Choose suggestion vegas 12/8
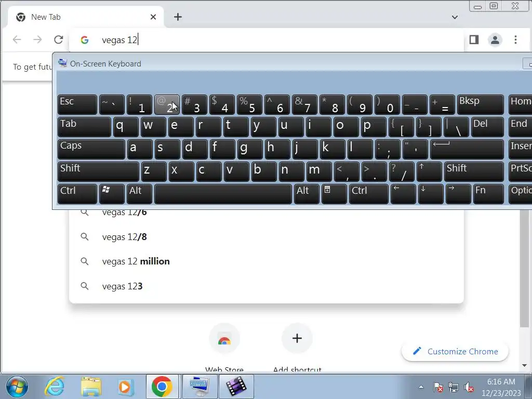This screenshot has width=532, height=399. 267,237
